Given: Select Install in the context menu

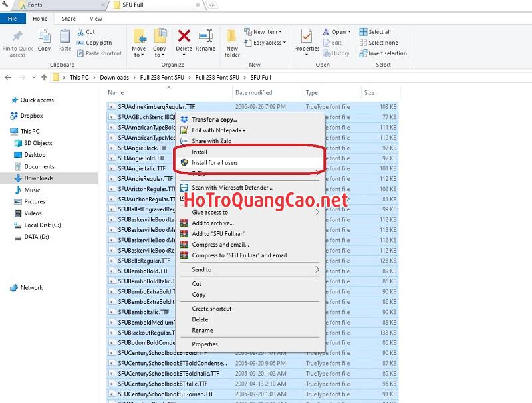Looking at the screenshot, I should point(199,152).
